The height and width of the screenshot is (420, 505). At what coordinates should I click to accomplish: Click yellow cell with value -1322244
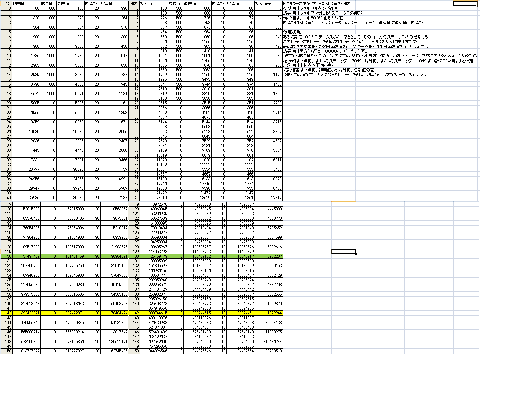click(x=268, y=313)
